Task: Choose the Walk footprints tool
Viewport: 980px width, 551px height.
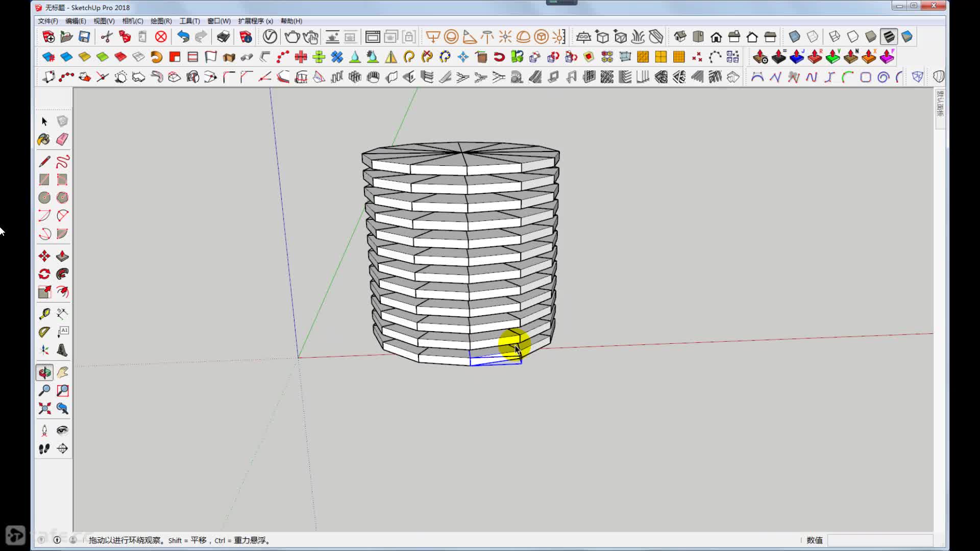Action: (44, 449)
